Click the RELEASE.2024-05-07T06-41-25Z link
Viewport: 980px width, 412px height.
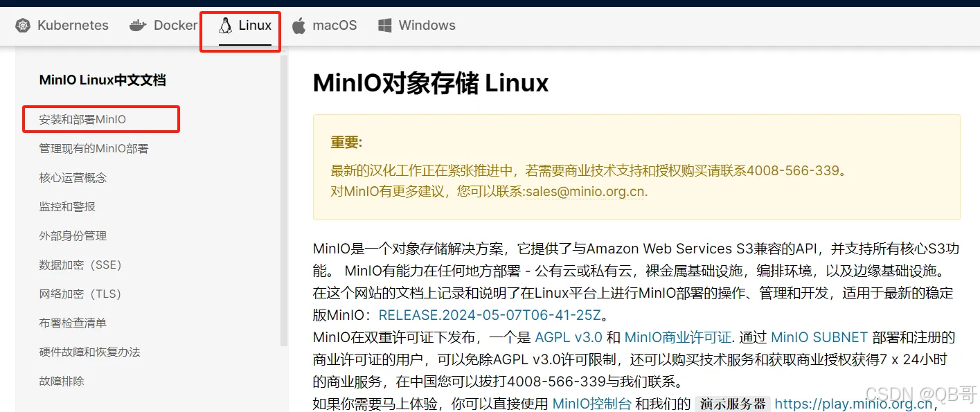pyautogui.click(x=490, y=315)
